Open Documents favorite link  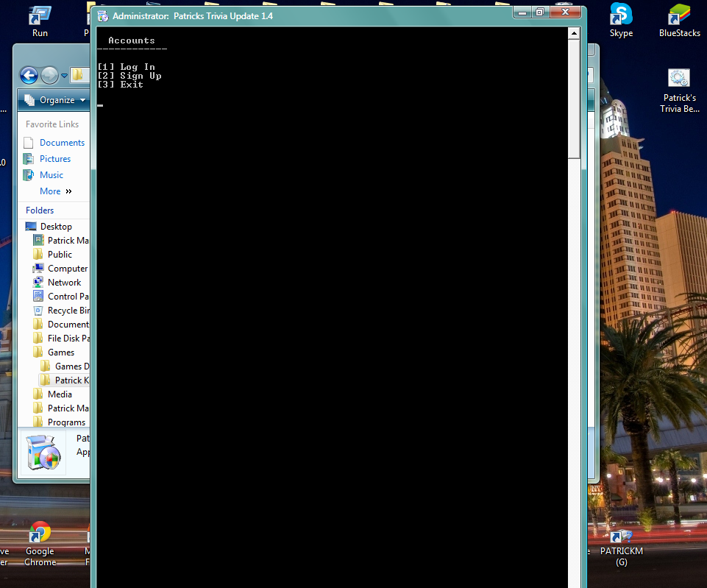[62, 143]
